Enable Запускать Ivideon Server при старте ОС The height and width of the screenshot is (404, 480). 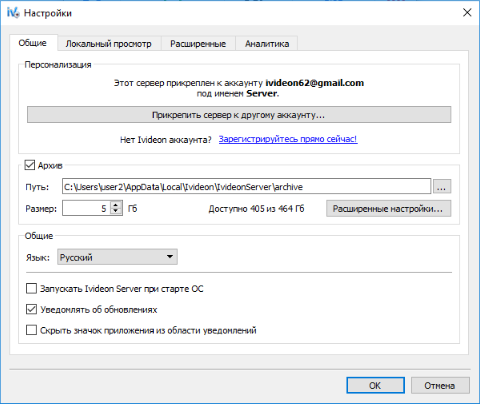coord(31,288)
